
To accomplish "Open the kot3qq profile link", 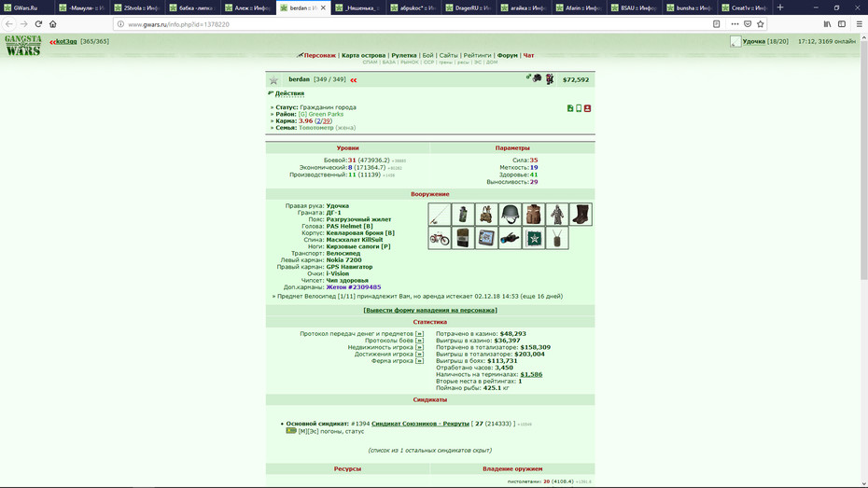I will [x=66, y=41].
